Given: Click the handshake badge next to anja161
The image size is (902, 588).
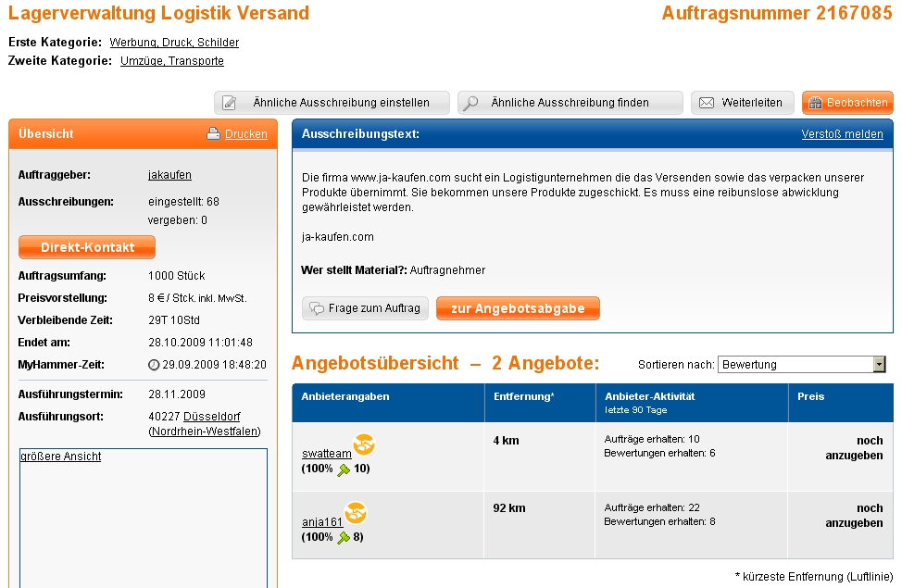Looking at the screenshot, I should (357, 513).
